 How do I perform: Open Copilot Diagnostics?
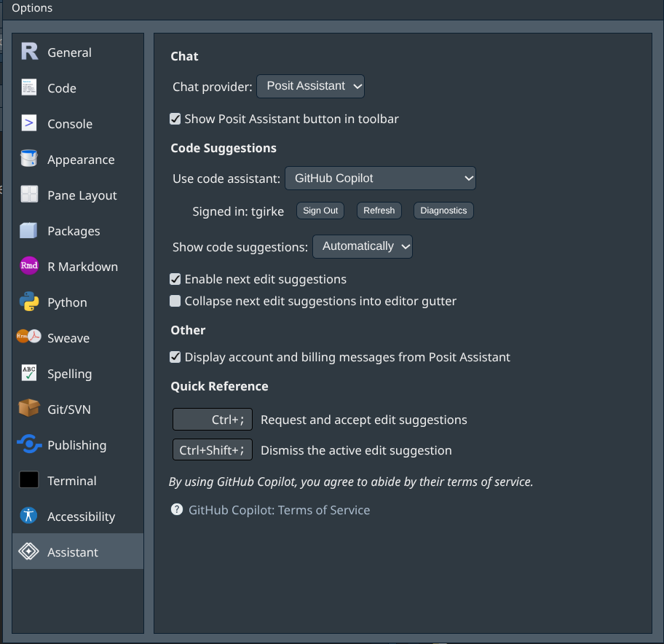(443, 211)
